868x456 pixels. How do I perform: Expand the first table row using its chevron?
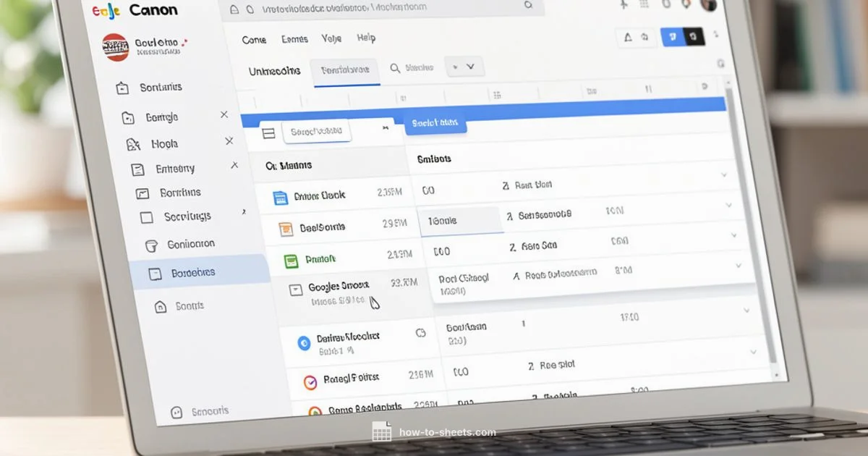723,175
